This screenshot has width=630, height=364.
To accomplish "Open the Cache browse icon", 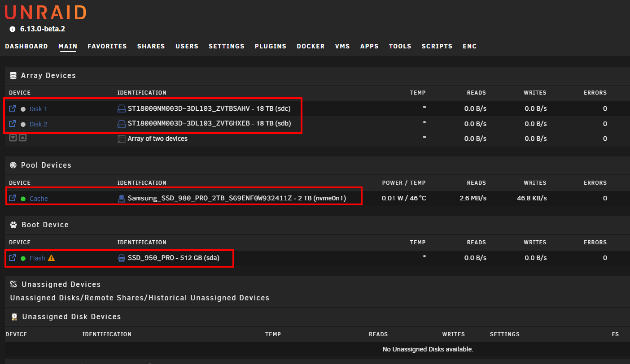I will coord(13,198).
